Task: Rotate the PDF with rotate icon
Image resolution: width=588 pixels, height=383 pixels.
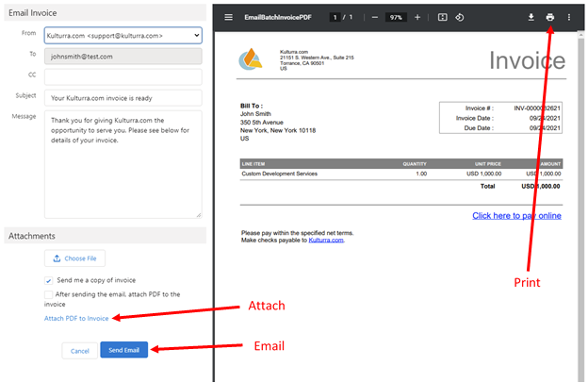Action: coord(460,17)
